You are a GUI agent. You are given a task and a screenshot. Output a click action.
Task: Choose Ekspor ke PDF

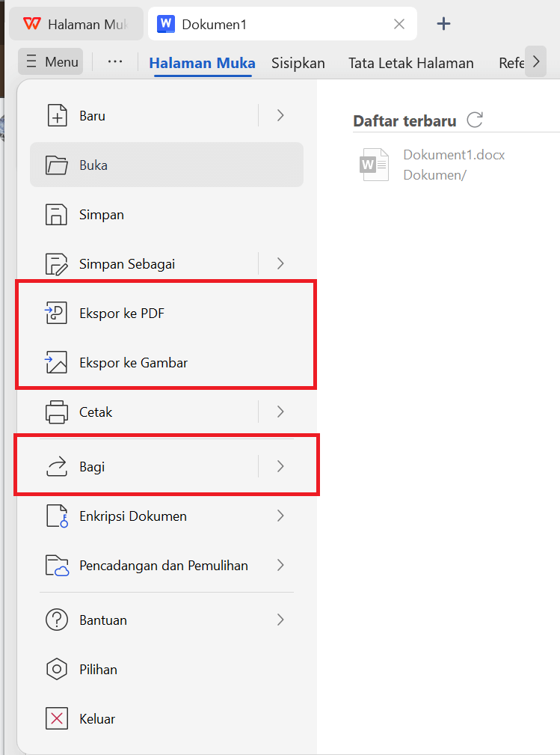click(167, 314)
